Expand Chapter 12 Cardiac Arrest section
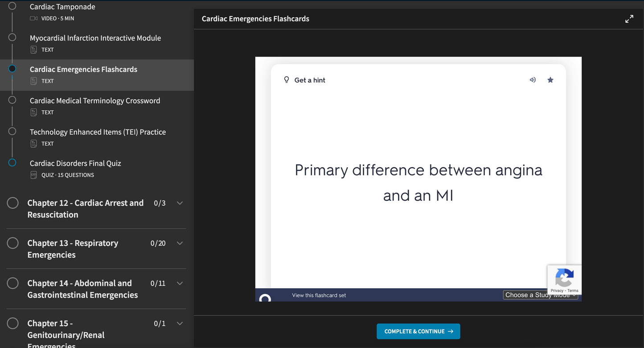 coord(180,203)
